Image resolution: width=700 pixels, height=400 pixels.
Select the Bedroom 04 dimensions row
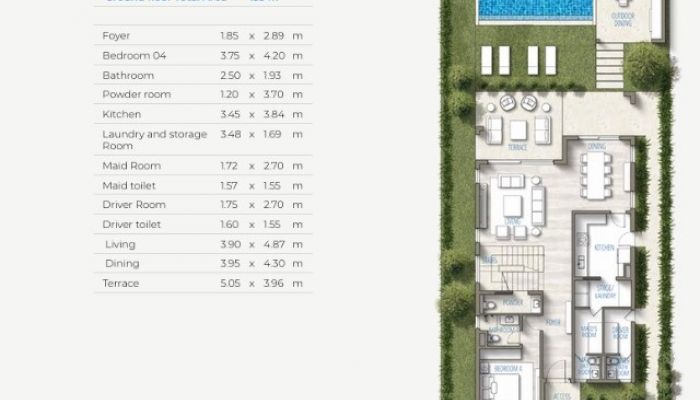[203, 56]
